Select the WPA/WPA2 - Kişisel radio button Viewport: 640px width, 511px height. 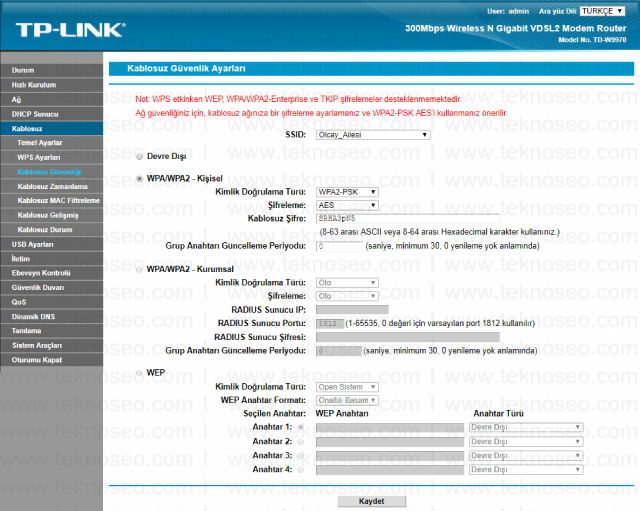point(140,178)
